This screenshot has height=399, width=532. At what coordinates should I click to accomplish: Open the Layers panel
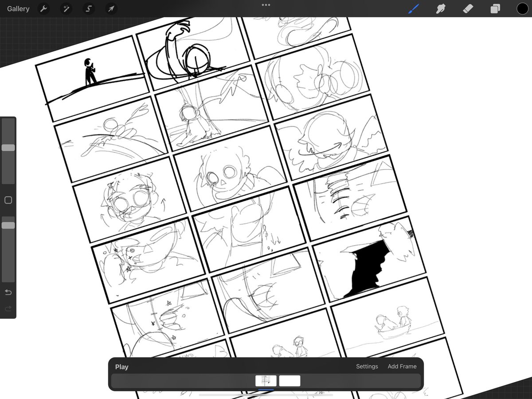pos(495,8)
